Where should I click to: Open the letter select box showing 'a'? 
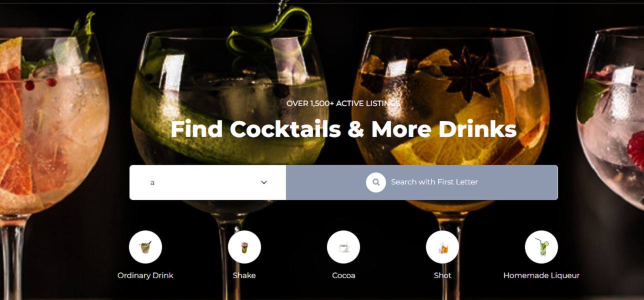(207, 182)
